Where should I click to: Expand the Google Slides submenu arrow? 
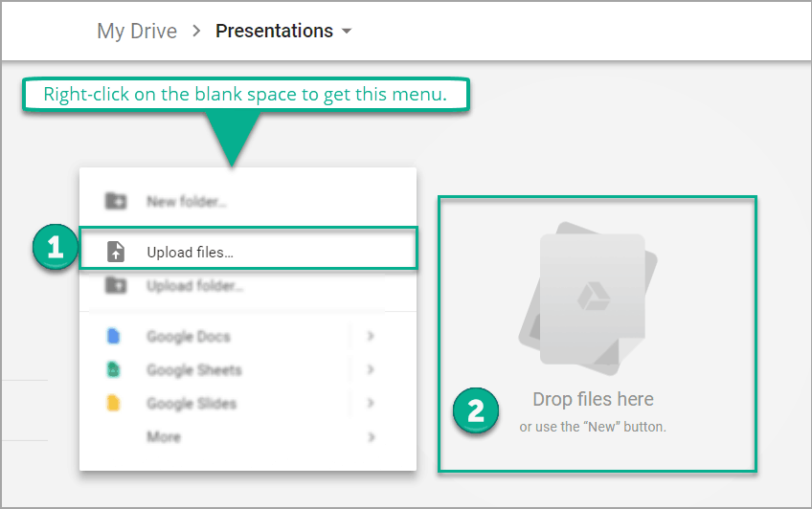point(371,404)
